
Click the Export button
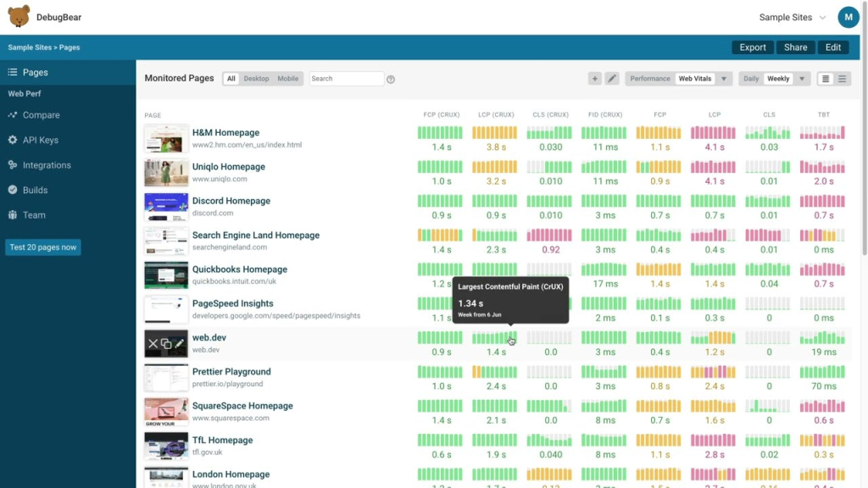point(753,47)
